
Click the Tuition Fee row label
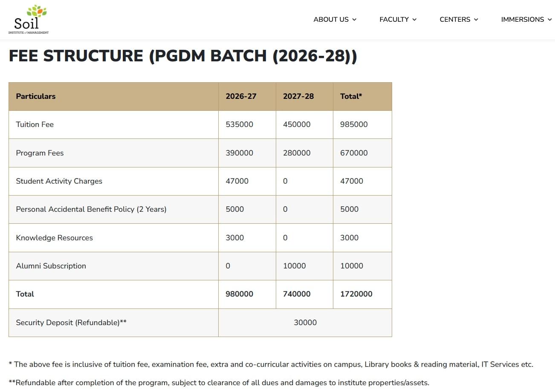pos(35,124)
